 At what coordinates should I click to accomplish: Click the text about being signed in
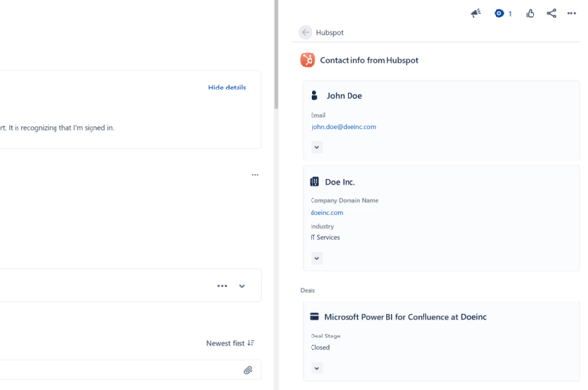click(57, 128)
